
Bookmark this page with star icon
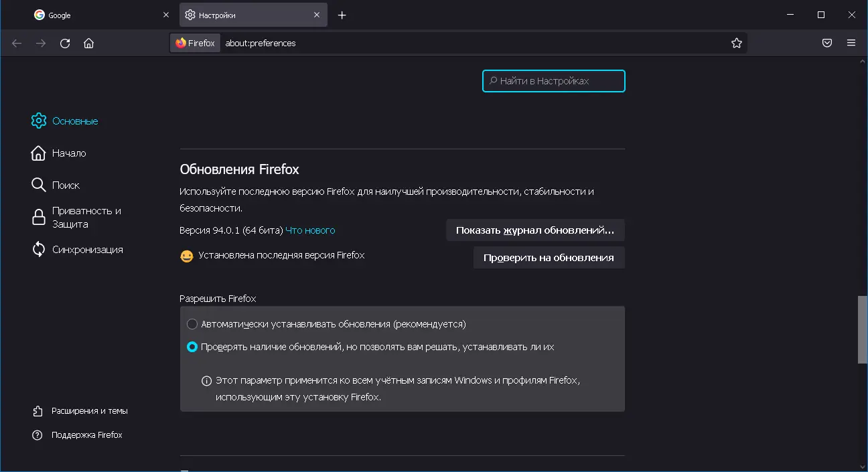737,43
